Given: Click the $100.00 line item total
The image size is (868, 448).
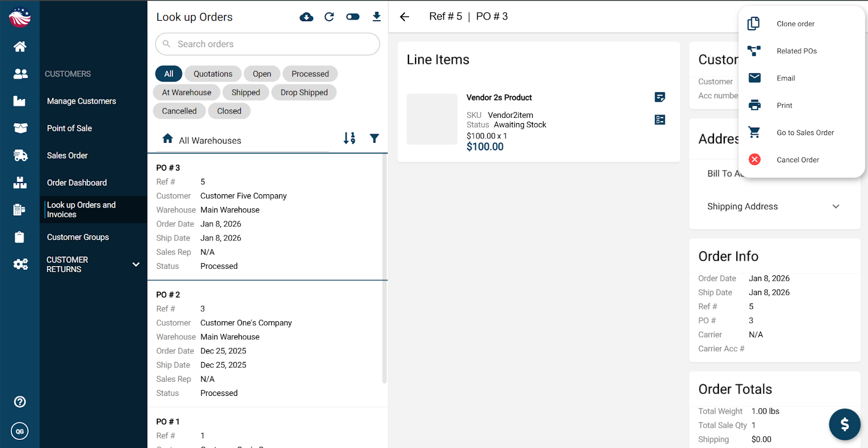Looking at the screenshot, I should pos(485,147).
